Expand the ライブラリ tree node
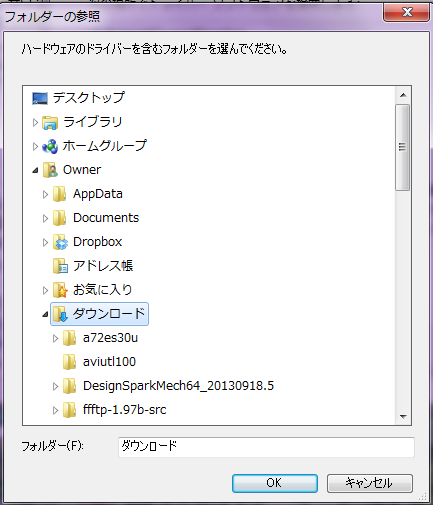The image size is (433, 505). 35,122
